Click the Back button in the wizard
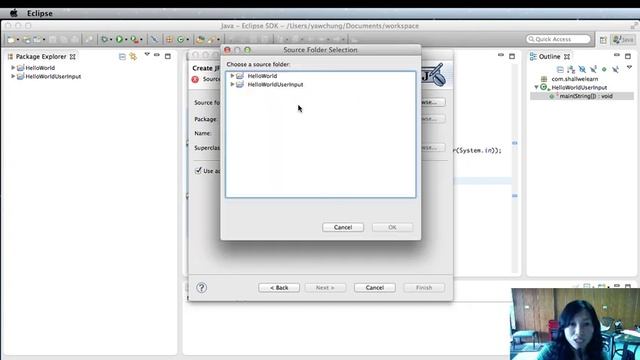The image size is (640, 360). (279, 288)
